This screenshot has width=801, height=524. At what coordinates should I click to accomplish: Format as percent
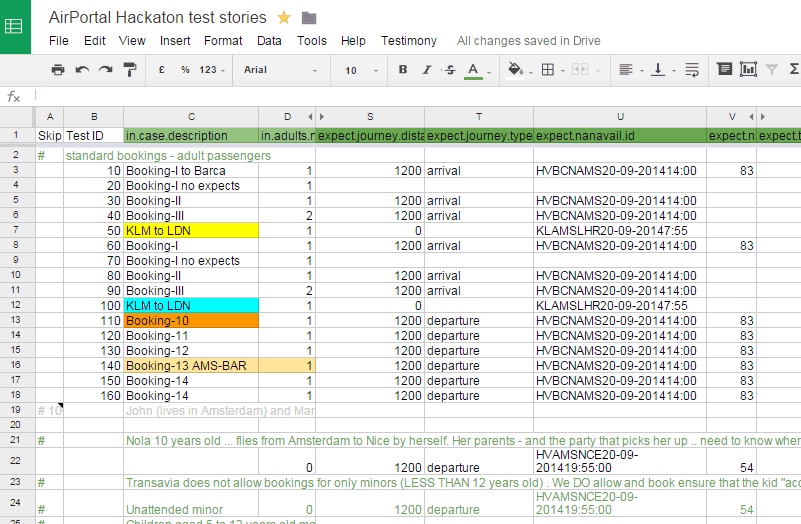(x=185, y=70)
